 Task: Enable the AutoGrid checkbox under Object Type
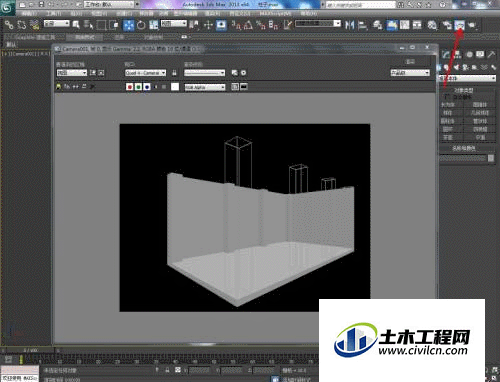(x=447, y=97)
